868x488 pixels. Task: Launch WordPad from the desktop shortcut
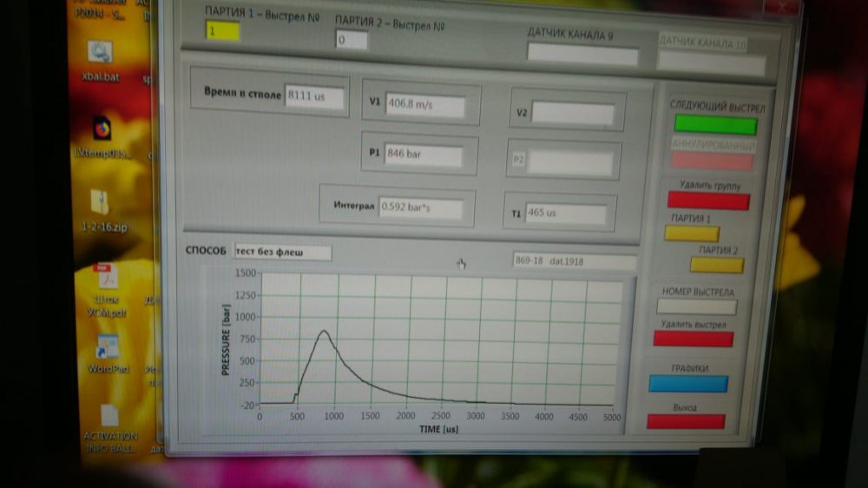click(x=108, y=347)
